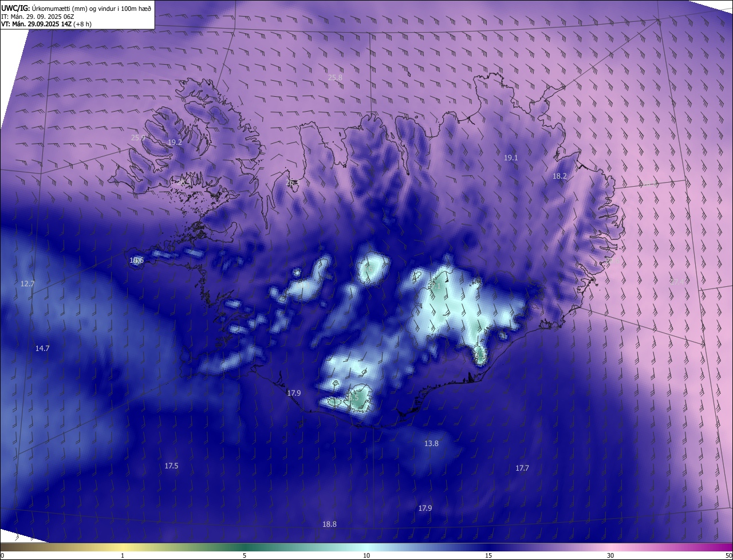Select the initial time line 'IT: Mán. 29. 09. 2025 06Z'
The width and height of the screenshot is (733, 560).
click(x=37, y=16)
